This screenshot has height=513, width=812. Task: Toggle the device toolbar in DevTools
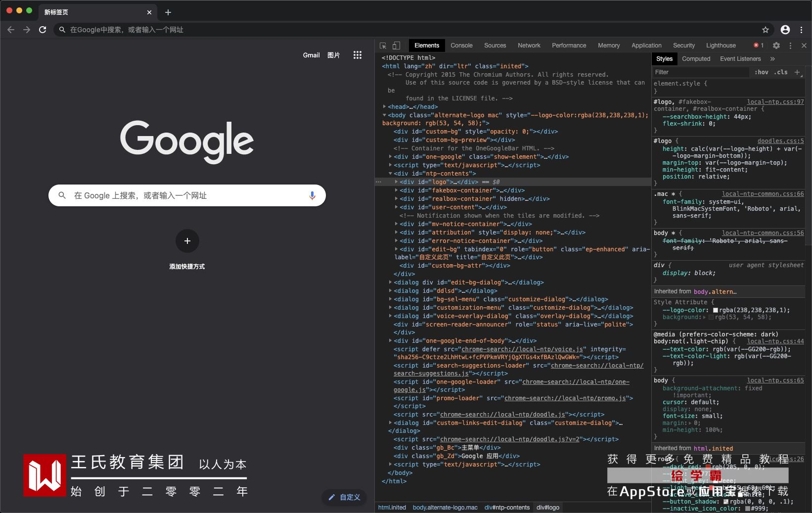[x=396, y=46]
